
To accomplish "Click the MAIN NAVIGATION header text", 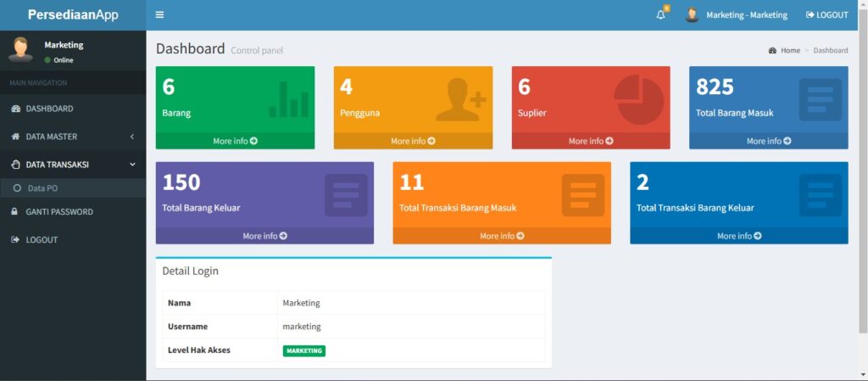I will (38, 83).
